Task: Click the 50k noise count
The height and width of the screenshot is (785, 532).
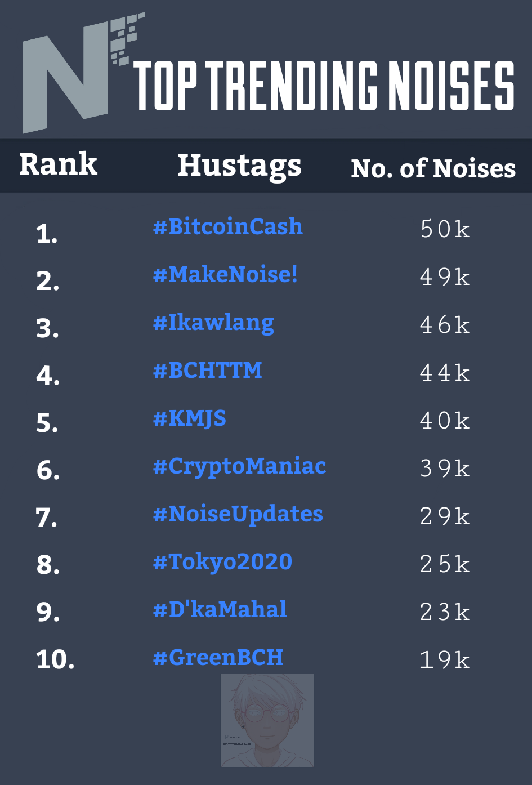Action: point(445,229)
